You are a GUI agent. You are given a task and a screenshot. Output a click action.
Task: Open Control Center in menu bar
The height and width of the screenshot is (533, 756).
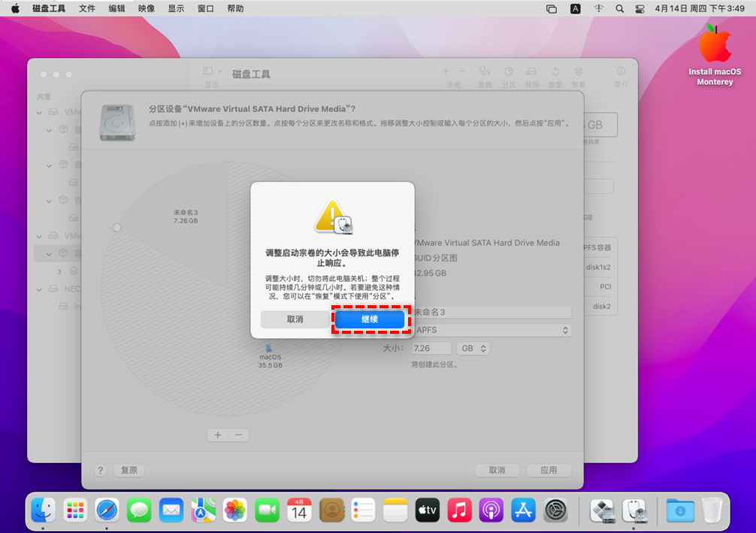(640, 9)
